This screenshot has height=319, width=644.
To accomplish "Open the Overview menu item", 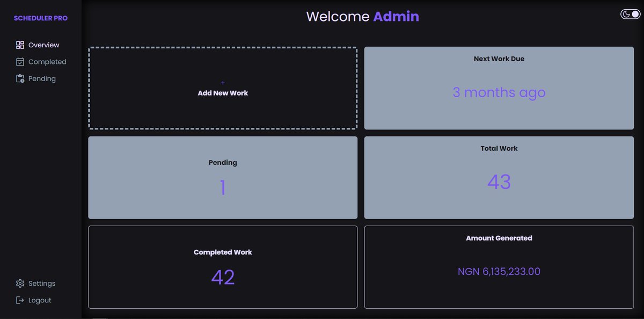I will tap(38, 45).
